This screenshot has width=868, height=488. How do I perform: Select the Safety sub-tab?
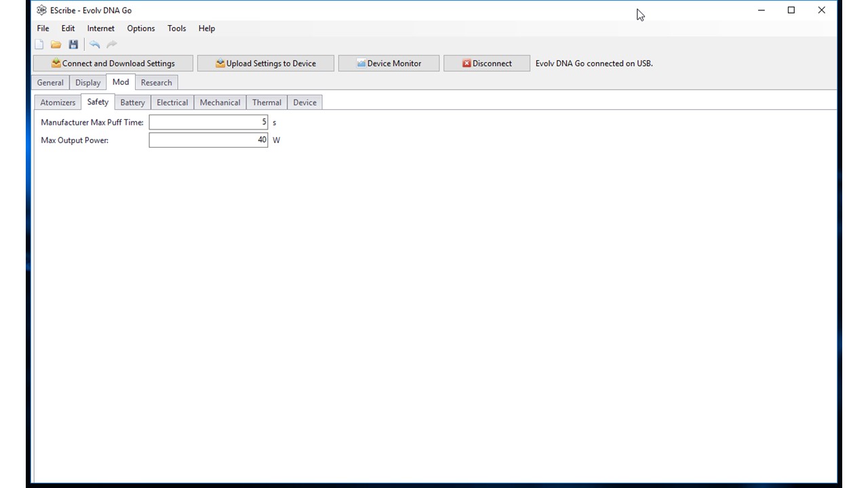pos(98,102)
